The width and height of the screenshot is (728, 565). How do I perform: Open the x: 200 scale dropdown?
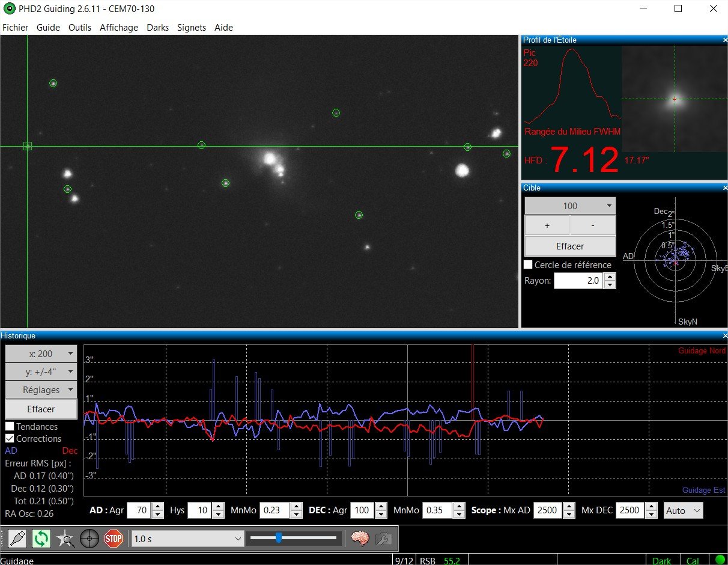40,353
